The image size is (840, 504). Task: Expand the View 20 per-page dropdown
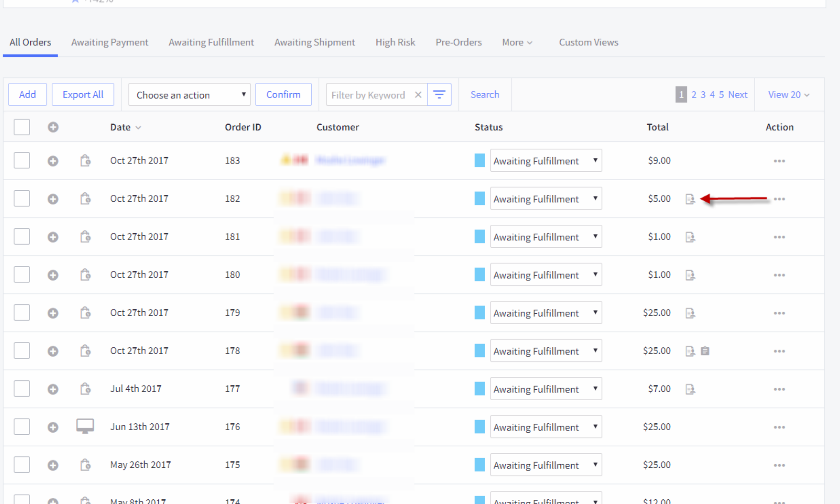pos(788,94)
